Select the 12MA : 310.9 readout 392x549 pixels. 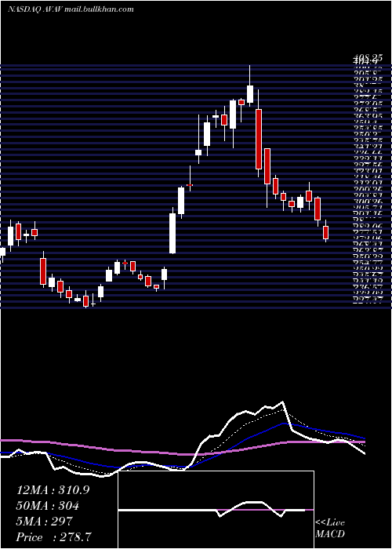coord(53,490)
